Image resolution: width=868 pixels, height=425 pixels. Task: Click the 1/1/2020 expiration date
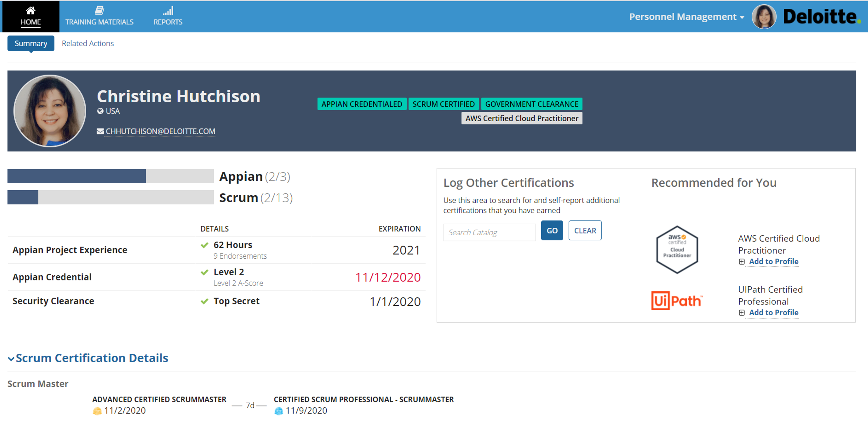(x=395, y=302)
